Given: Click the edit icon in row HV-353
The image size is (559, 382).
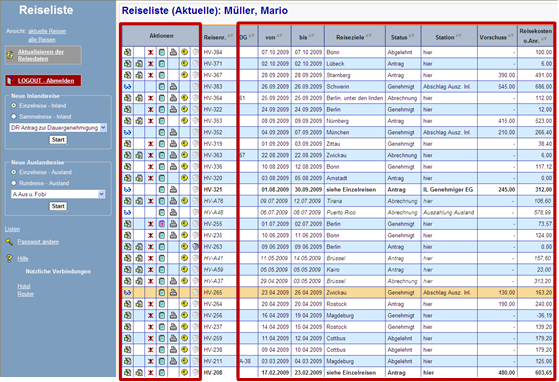Looking at the screenshot, I should 127,121.
